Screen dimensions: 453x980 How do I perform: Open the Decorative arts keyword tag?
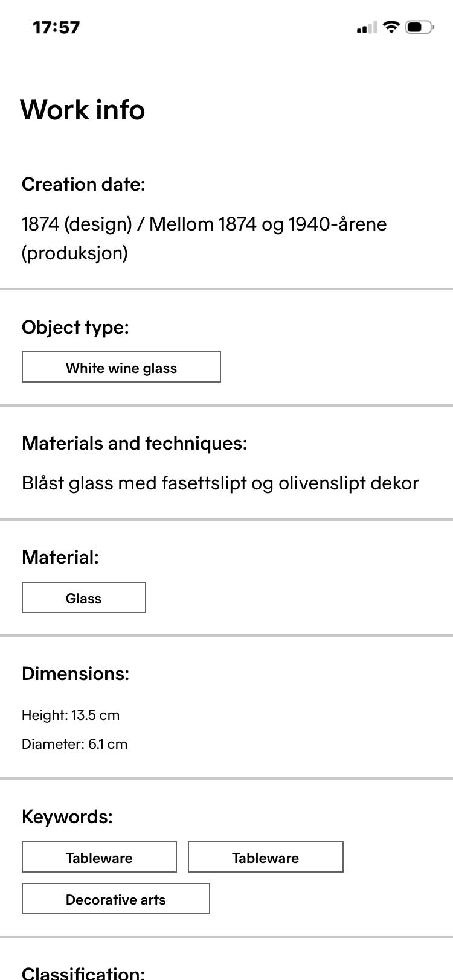coord(116,899)
